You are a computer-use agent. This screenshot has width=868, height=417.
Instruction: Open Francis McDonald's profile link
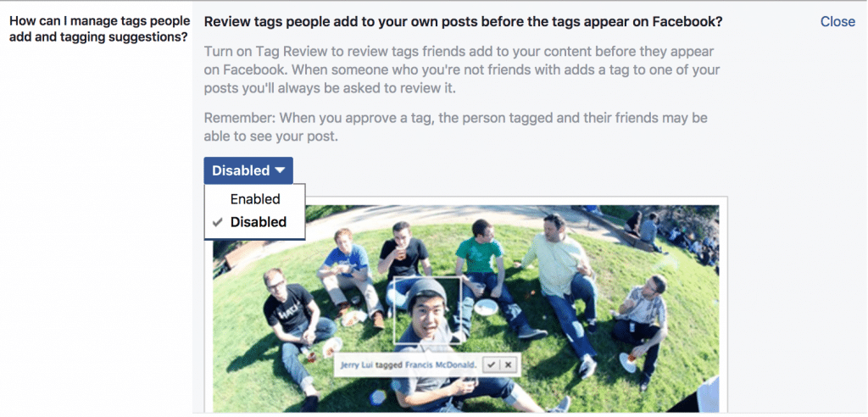click(x=440, y=365)
